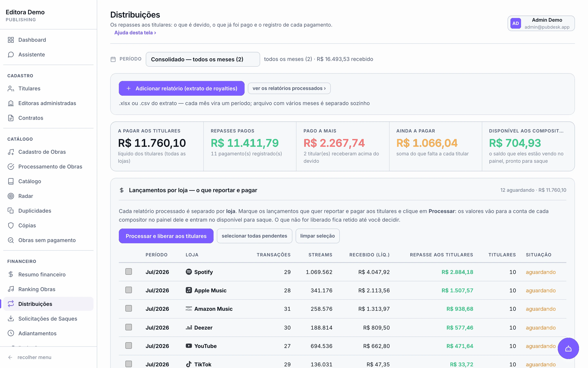Click the Processamento de Obras check icon

11,166
